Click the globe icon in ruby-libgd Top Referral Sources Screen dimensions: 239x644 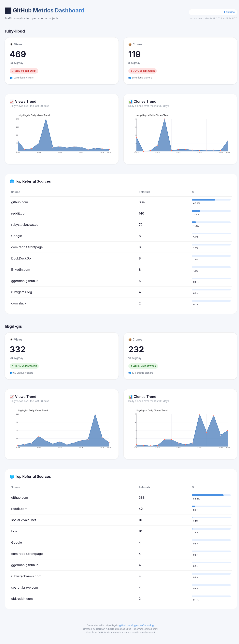click(x=12, y=181)
